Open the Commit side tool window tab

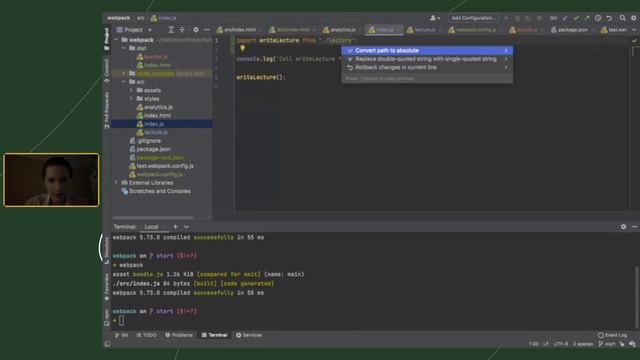pos(107,70)
